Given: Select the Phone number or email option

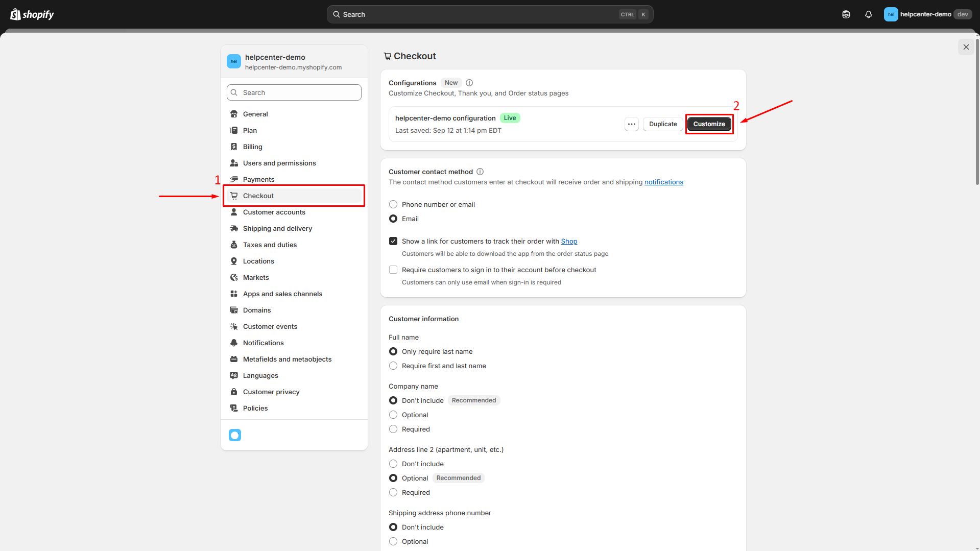Looking at the screenshot, I should (393, 204).
